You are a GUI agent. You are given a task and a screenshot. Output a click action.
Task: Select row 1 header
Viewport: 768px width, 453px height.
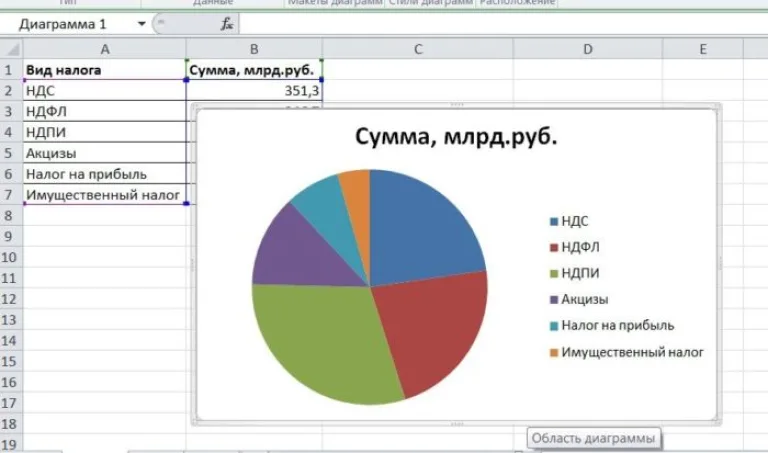[x=9, y=70]
